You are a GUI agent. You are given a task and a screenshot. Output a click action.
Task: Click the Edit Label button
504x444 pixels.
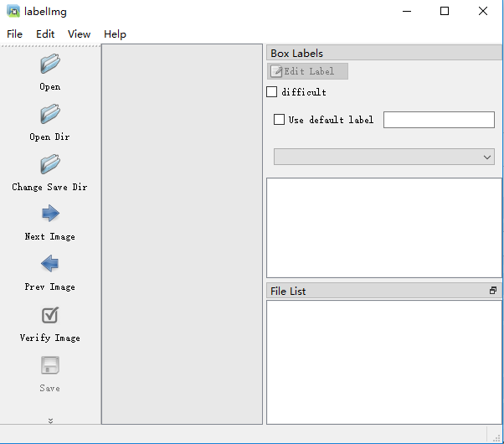click(x=307, y=71)
